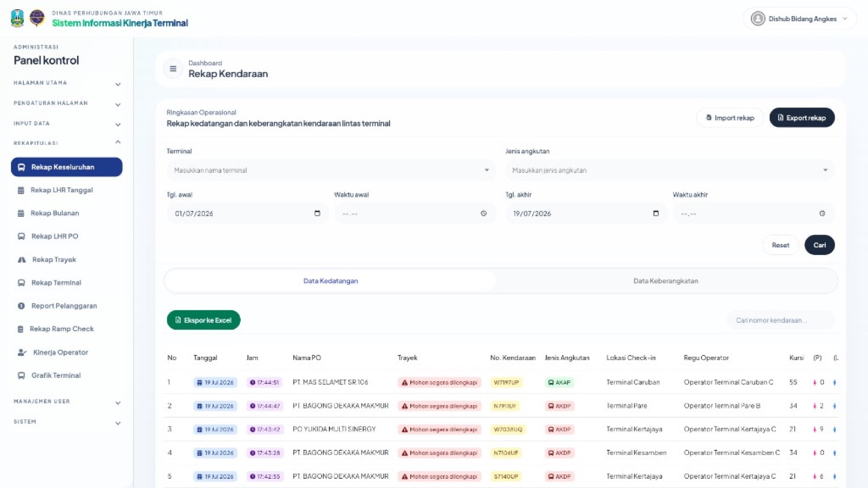The height and width of the screenshot is (488, 868).
Task: Expand the Halaman Utama sidebar section
Action: [67, 84]
